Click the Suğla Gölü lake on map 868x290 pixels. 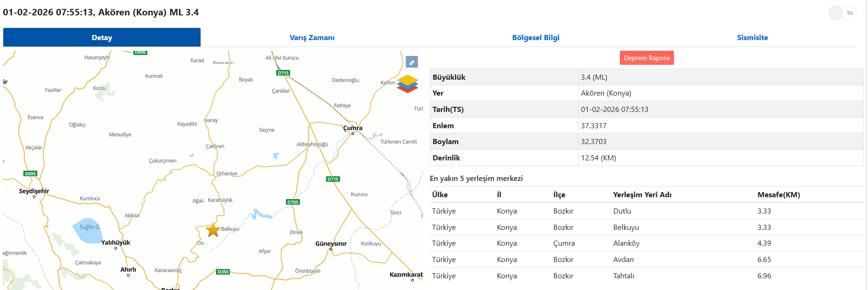click(x=87, y=230)
